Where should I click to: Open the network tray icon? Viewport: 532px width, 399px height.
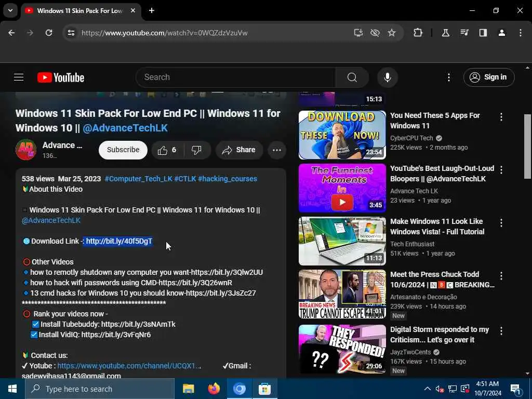coord(453,389)
